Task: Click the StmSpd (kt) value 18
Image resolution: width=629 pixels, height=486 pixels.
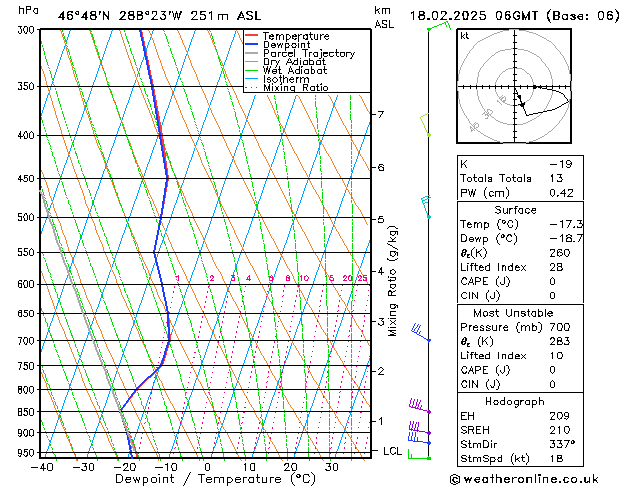Action: pyautogui.click(x=556, y=459)
